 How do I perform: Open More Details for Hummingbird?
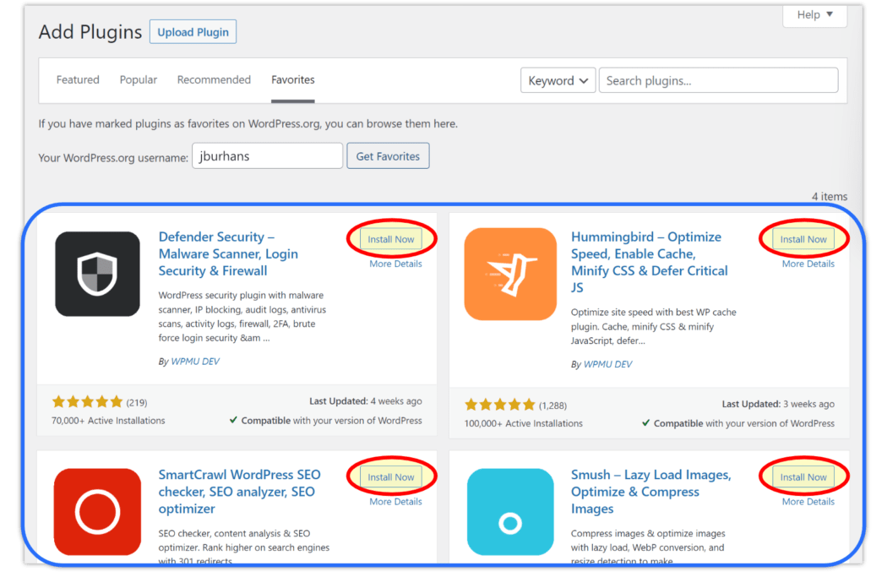(x=808, y=264)
